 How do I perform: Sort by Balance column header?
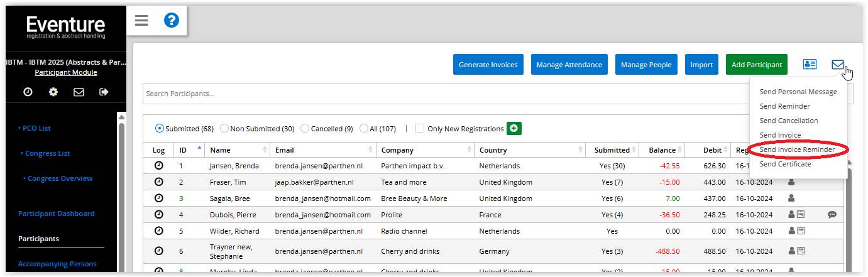[662, 150]
